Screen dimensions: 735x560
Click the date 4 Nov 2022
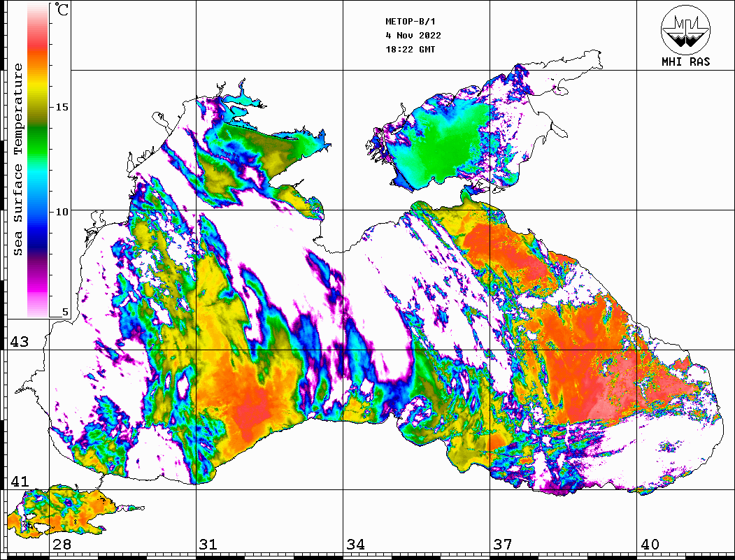click(x=413, y=36)
